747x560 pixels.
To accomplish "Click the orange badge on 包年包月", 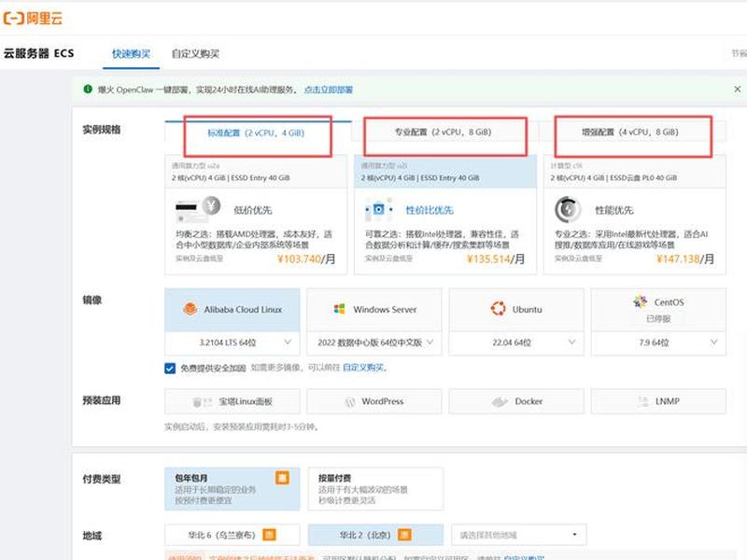I will tap(282, 478).
